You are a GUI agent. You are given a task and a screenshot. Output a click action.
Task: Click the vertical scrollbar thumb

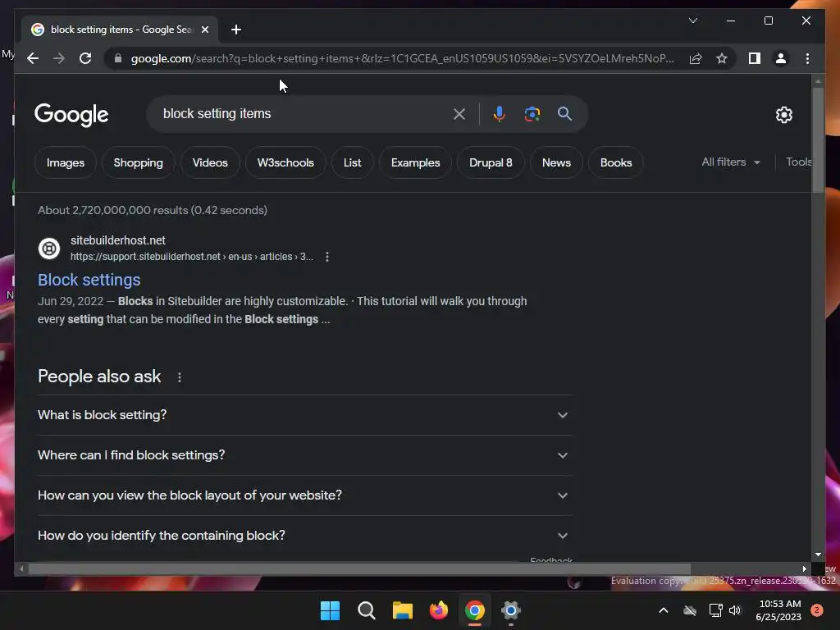(818, 139)
